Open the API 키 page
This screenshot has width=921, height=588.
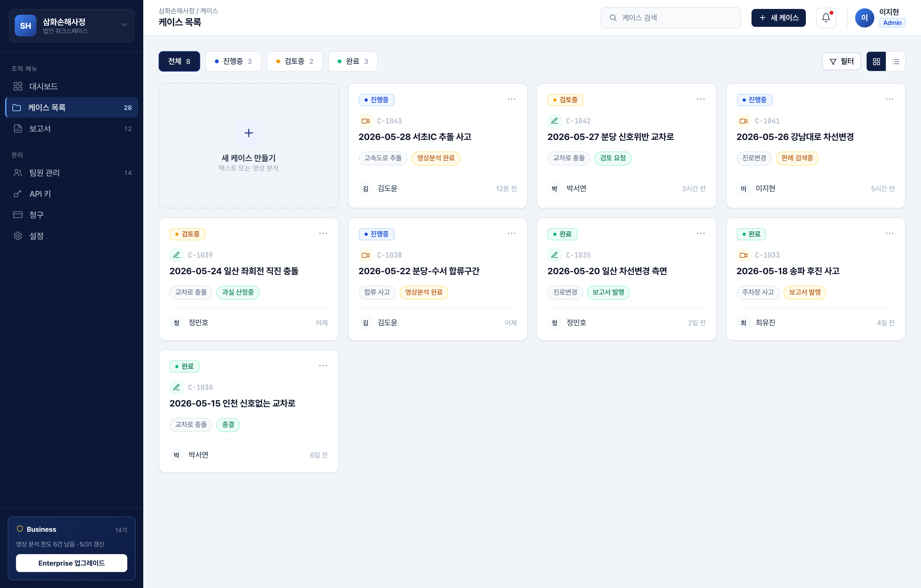click(x=71, y=194)
